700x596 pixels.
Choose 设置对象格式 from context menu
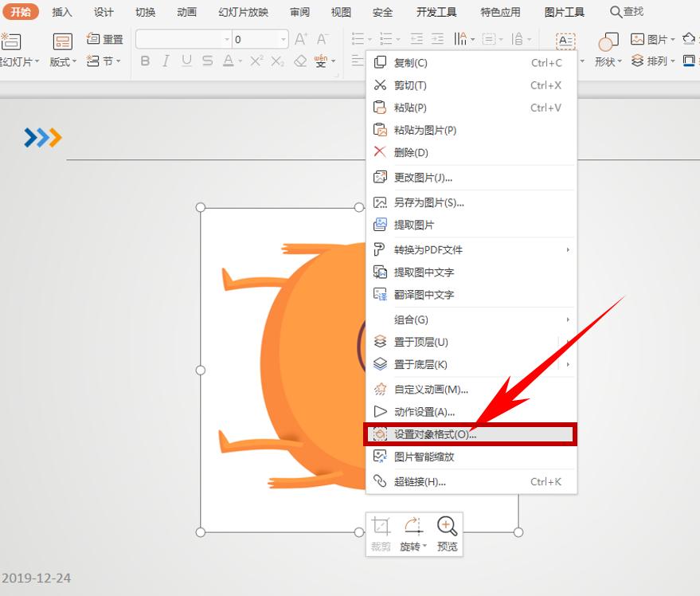pyautogui.click(x=434, y=434)
